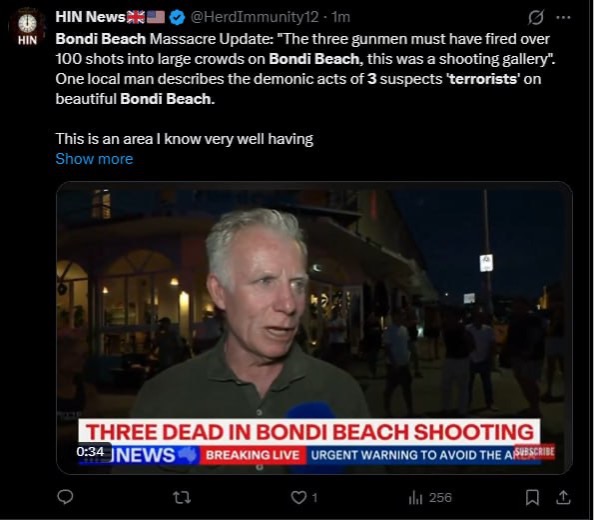Viewport: 594px width, 520px height.
Task: Click the 1m post timestamp
Action: pyautogui.click(x=341, y=17)
